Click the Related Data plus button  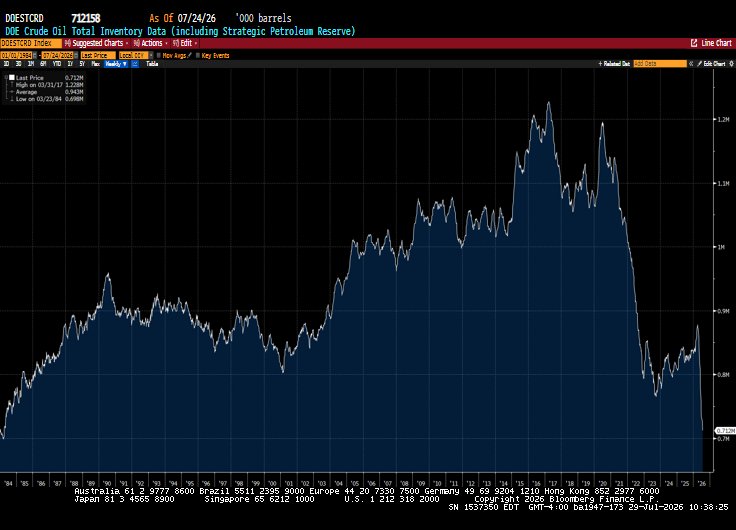click(x=614, y=64)
